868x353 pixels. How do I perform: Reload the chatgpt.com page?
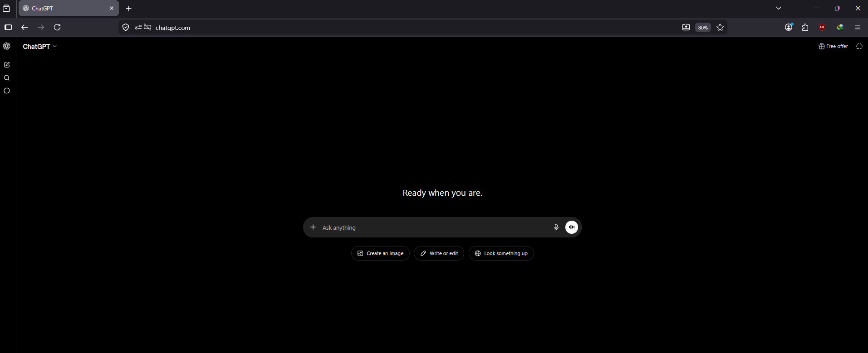[57, 27]
